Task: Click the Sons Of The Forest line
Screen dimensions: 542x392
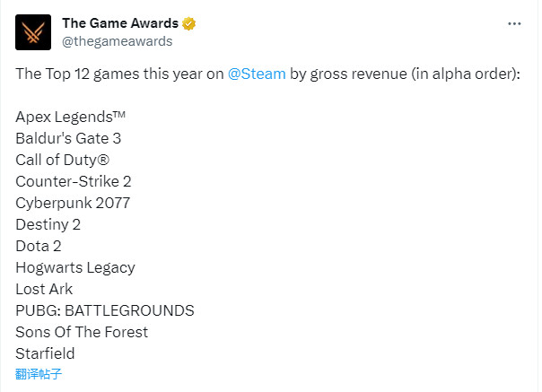Action: [82, 332]
